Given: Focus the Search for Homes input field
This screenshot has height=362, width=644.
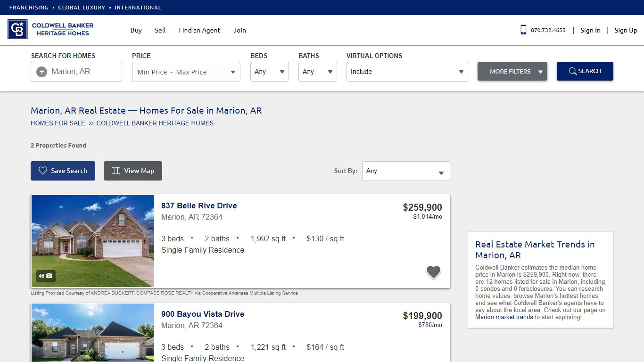Looking at the screenshot, I should [76, 72].
